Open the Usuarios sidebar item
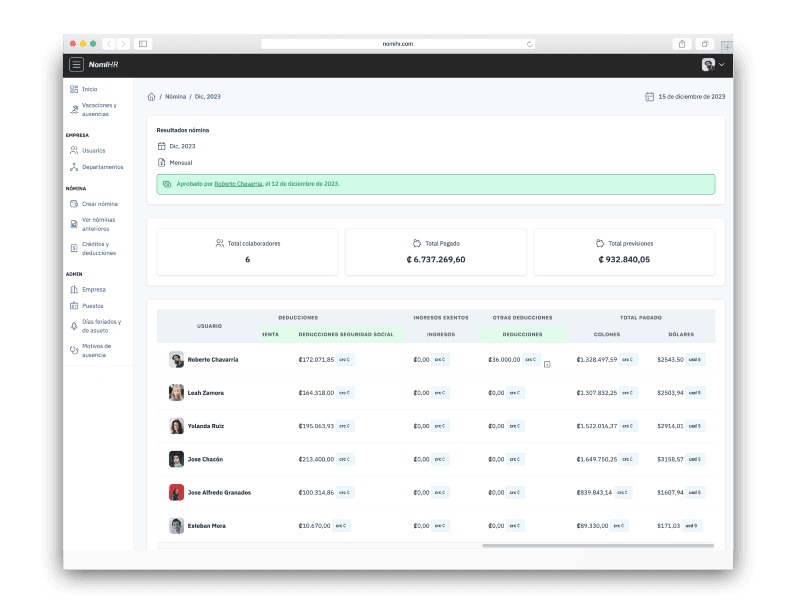 tap(93, 150)
